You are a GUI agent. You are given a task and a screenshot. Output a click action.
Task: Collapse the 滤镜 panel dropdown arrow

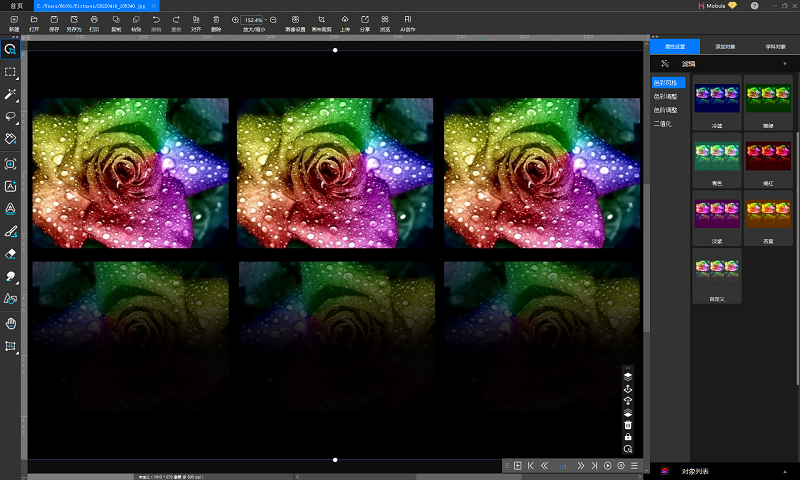(x=784, y=64)
